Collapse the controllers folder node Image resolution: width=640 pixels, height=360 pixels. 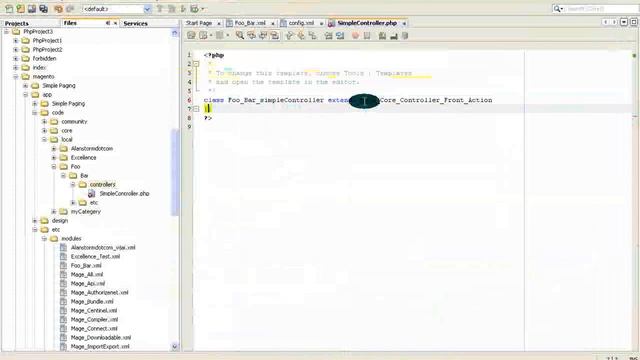[73, 184]
